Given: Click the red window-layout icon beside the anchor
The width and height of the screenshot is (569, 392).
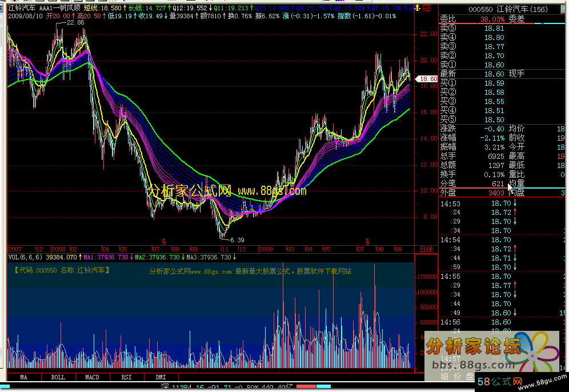Looking at the screenshot, I should tap(426, 7).
